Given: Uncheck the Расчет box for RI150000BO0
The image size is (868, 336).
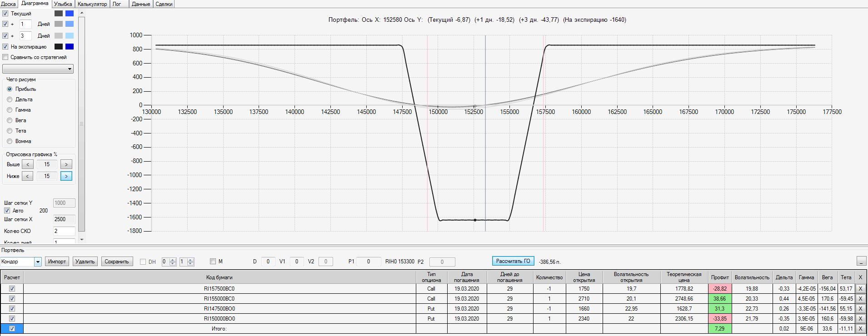Looking at the screenshot, I should pyautogui.click(x=12, y=319).
